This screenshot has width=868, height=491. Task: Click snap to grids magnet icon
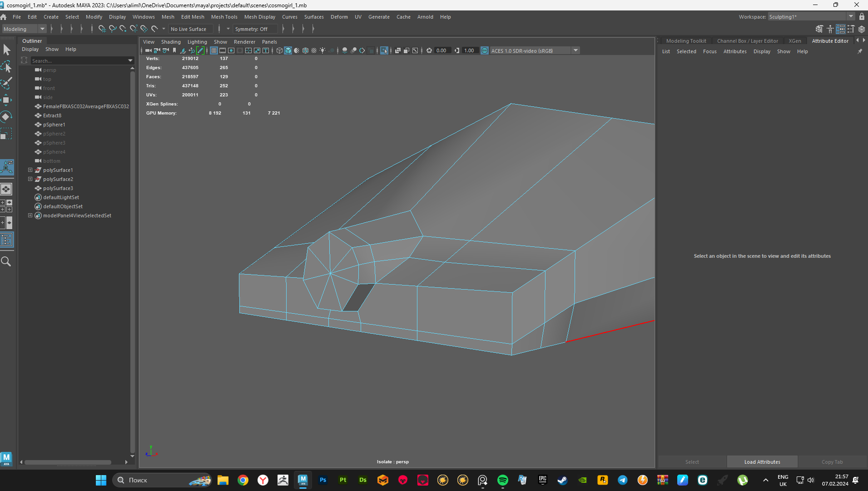coord(102,29)
